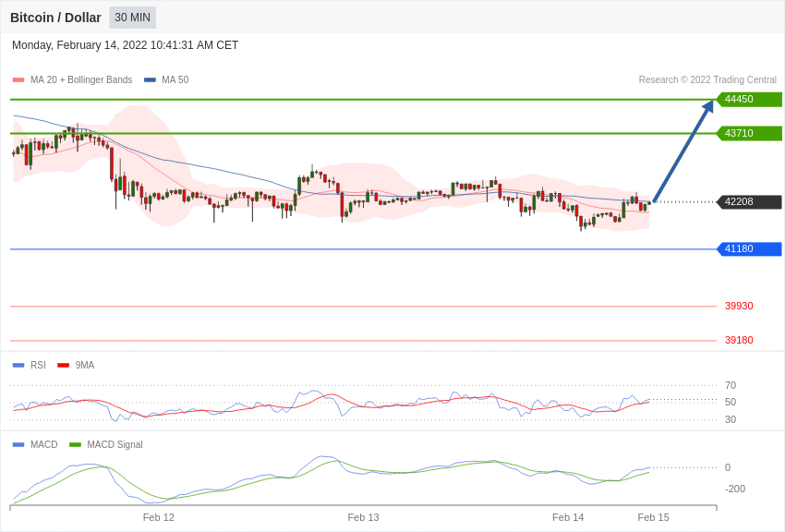This screenshot has width=785, height=532.
Task: Click the MACD Signal green legend swatch
Action: [75, 444]
